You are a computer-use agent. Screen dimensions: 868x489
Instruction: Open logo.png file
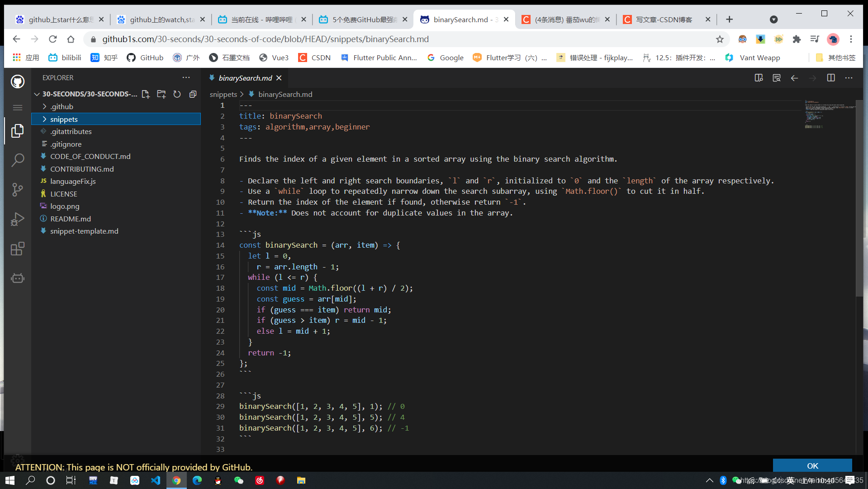pos(65,206)
